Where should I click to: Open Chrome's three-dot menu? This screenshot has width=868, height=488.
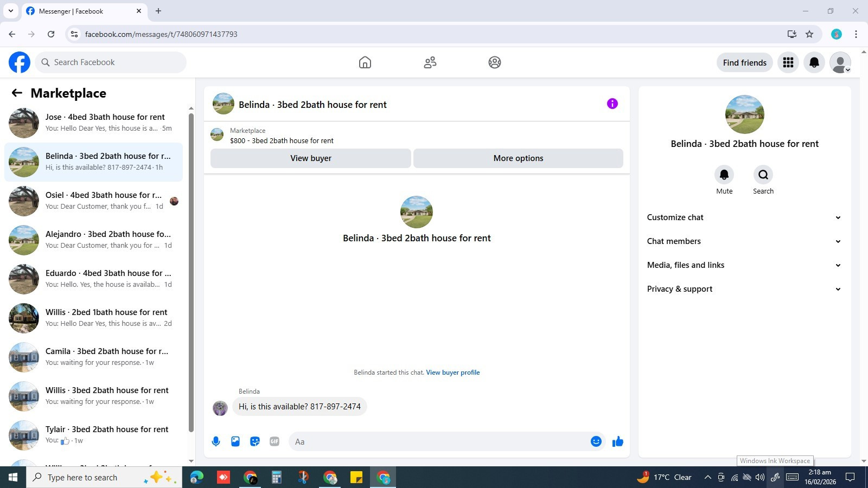tap(856, 34)
